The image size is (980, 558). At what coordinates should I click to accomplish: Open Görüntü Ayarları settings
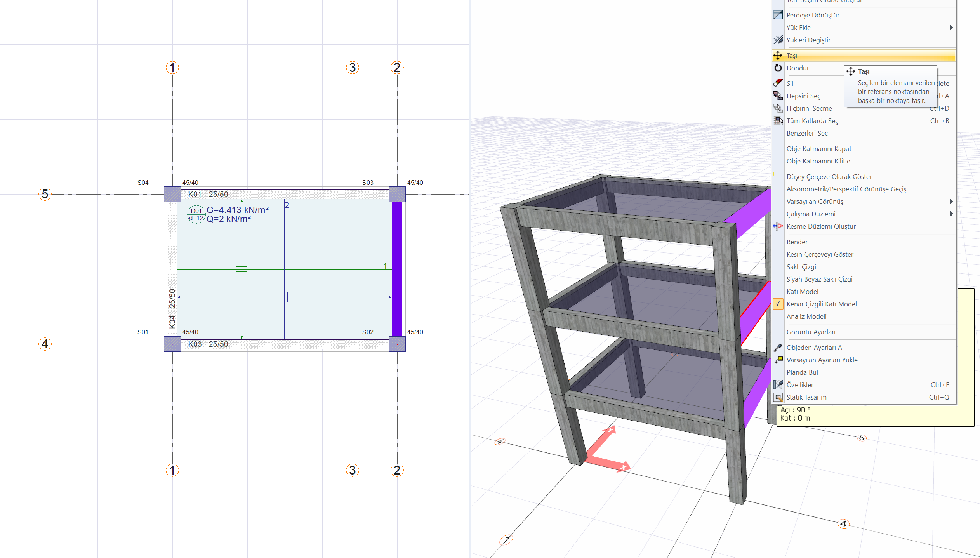[x=811, y=332]
